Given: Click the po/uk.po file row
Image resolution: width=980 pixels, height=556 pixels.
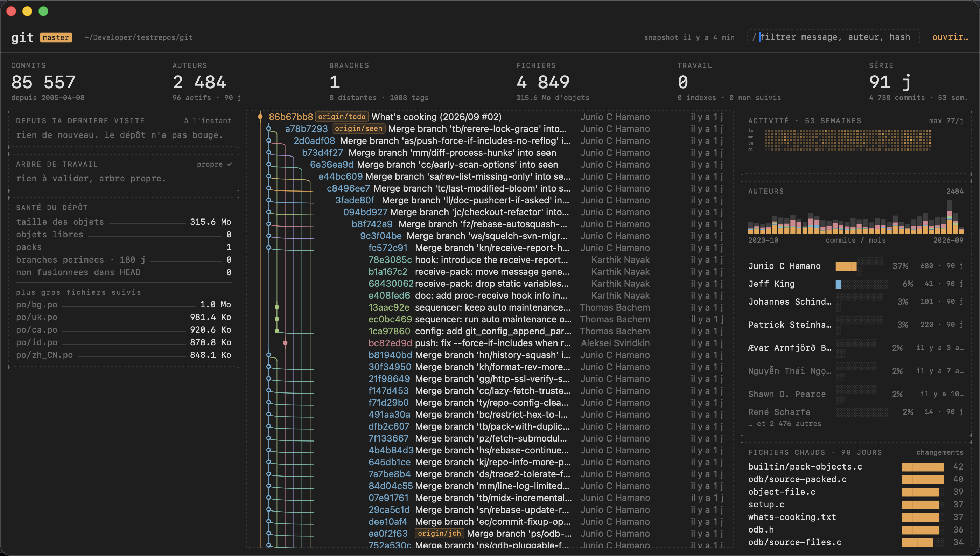Looking at the screenshot, I should 124,317.
